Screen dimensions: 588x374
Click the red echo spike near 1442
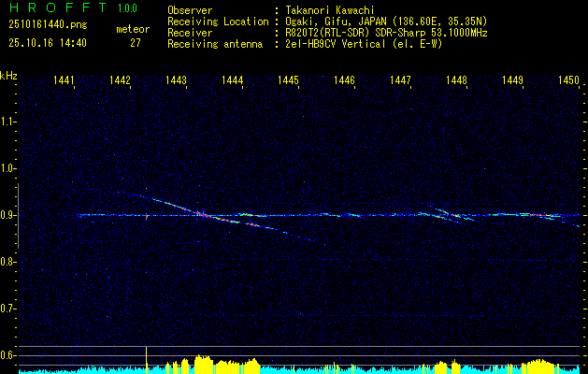coord(146,216)
